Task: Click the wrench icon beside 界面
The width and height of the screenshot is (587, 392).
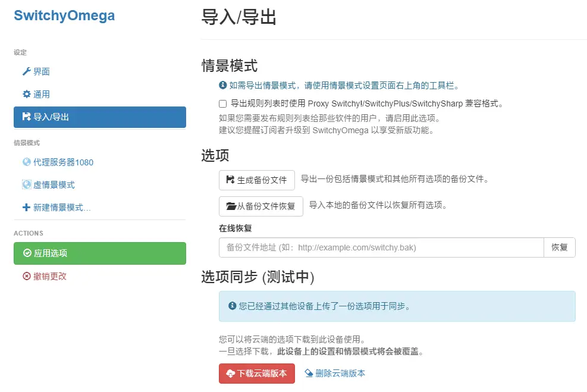Action: point(26,72)
